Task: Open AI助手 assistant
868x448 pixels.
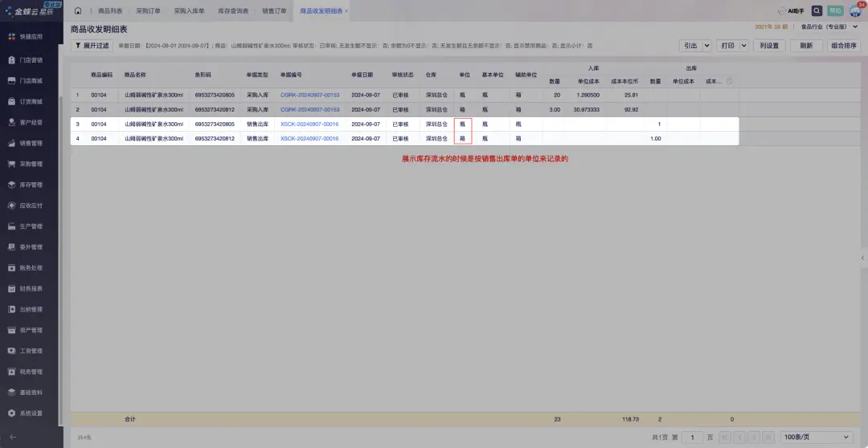Action: (x=791, y=11)
